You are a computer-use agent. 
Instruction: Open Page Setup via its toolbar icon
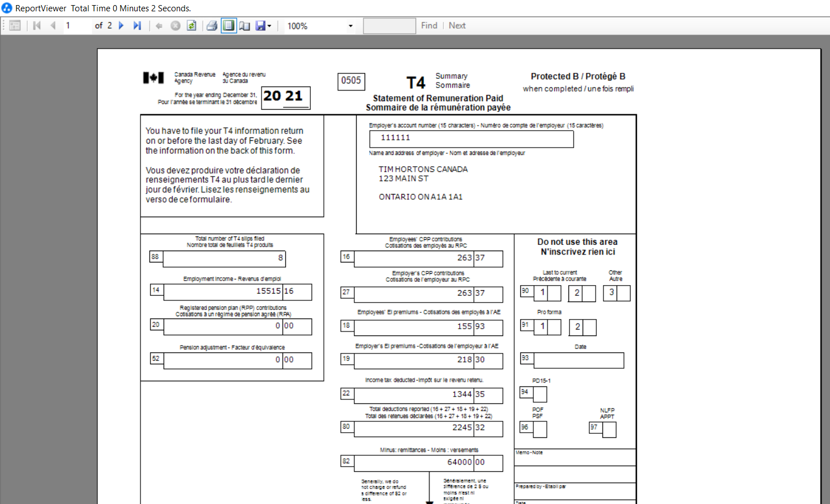point(244,25)
